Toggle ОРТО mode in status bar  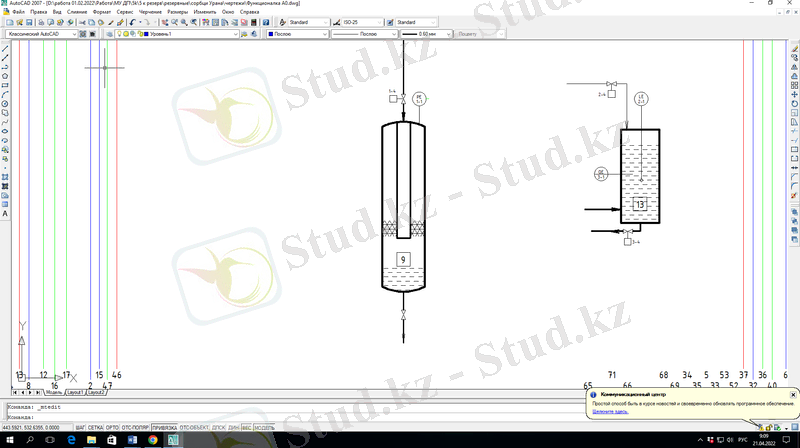point(113,427)
